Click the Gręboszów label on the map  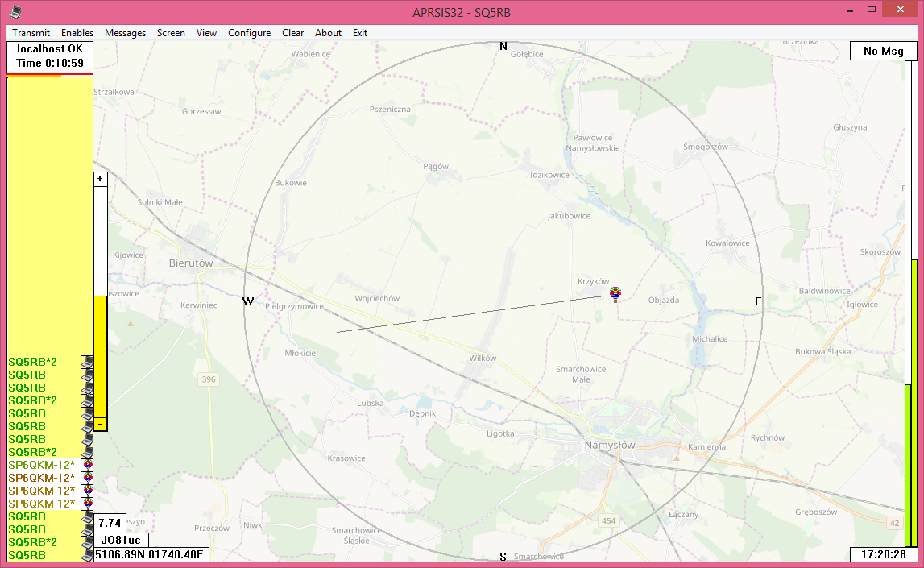816,512
